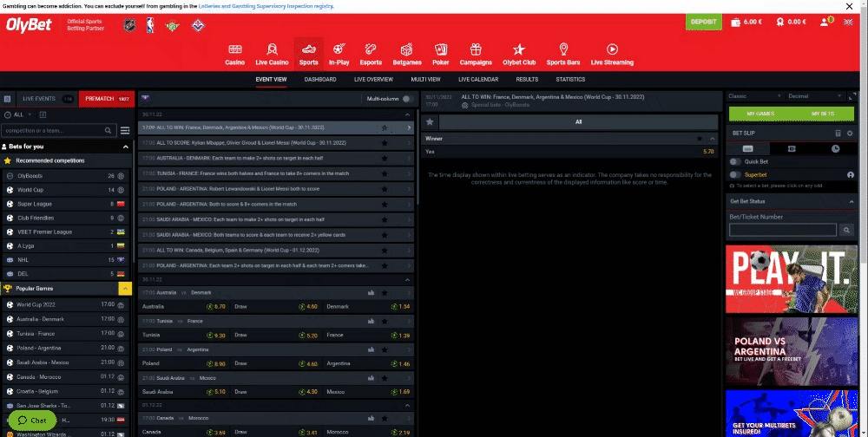The height and width of the screenshot is (437, 868).
Task: Open NHL in recommended competitions
Action: tap(66, 259)
